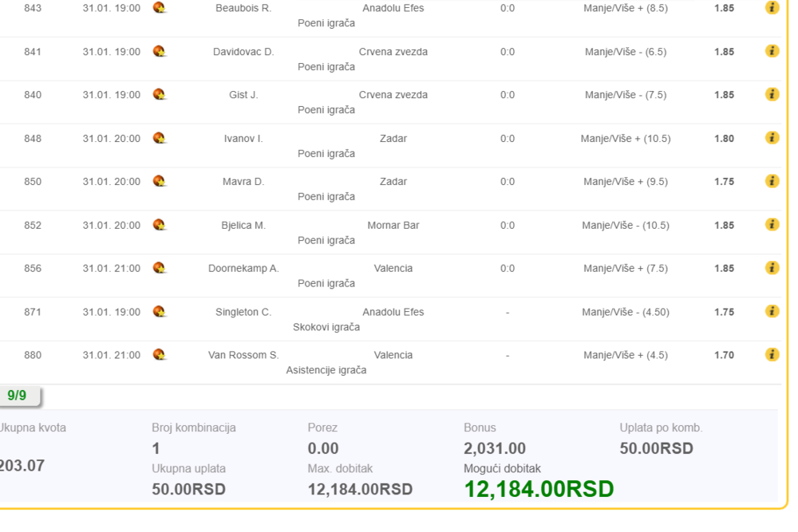798x532 pixels.
Task: Select player name Bjelica M.
Action: click(243, 225)
